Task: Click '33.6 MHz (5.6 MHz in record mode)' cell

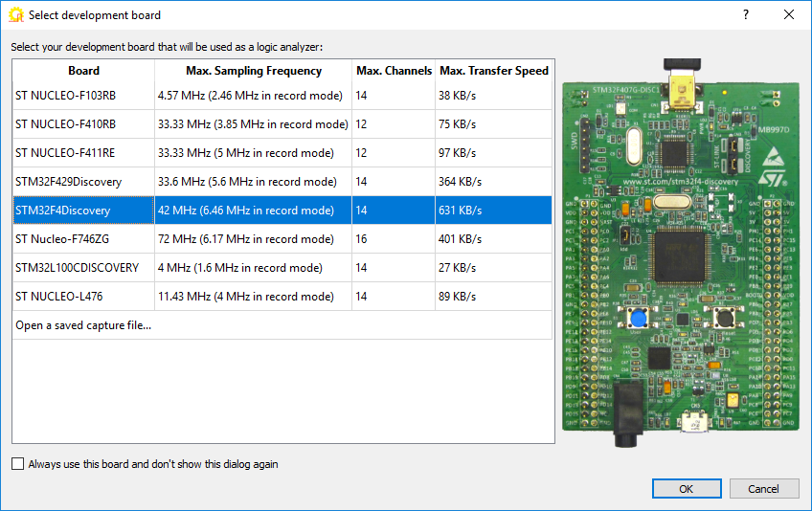Action: [253, 182]
